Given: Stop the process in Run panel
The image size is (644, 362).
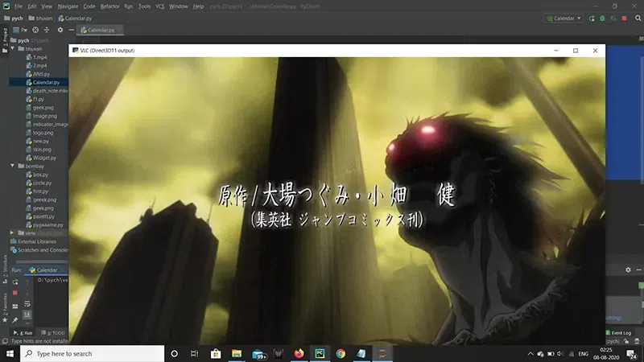Looking at the screenshot, I should (15, 293).
